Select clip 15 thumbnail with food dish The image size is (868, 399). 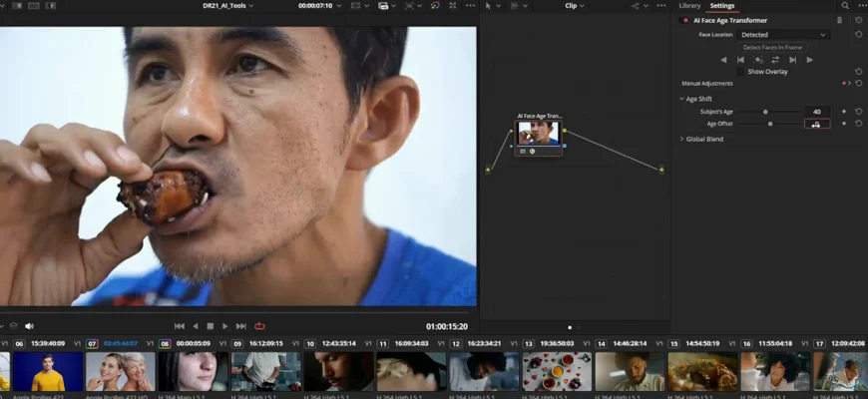click(x=702, y=371)
